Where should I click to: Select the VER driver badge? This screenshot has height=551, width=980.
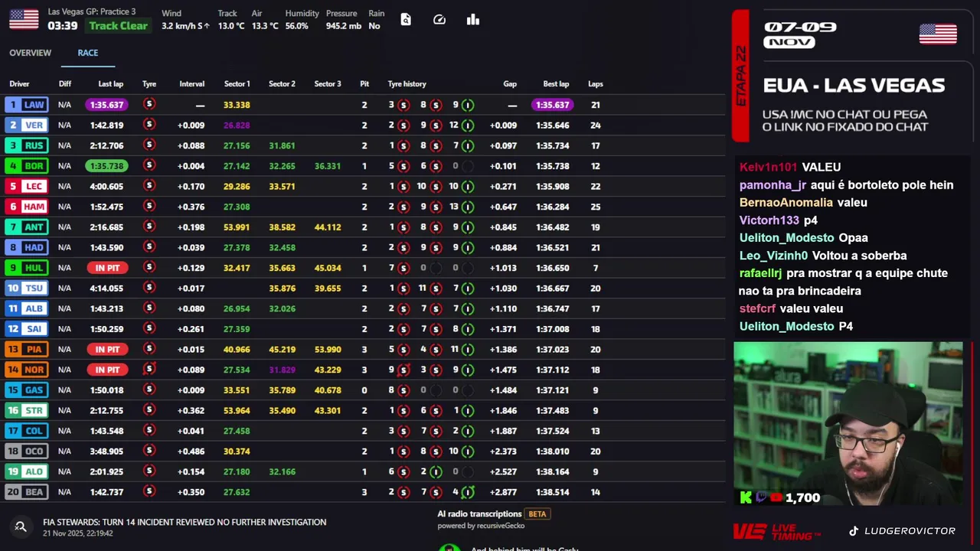pos(26,125)
